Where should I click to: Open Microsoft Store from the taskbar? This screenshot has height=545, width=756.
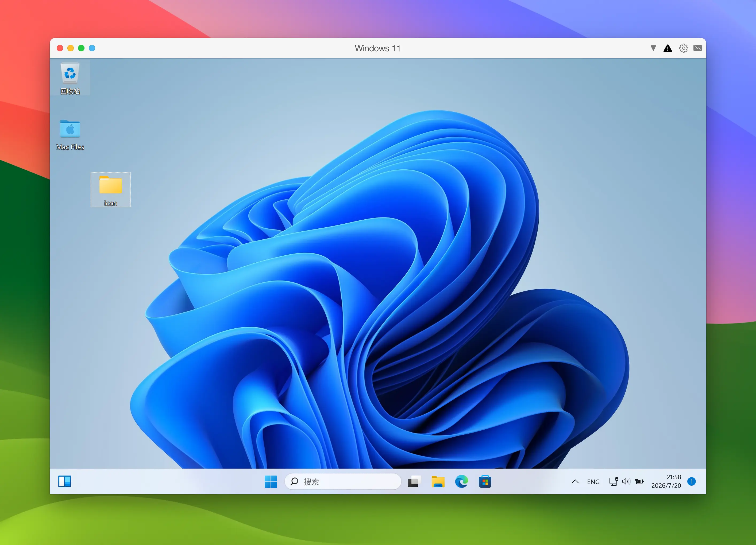coord(485,481)
